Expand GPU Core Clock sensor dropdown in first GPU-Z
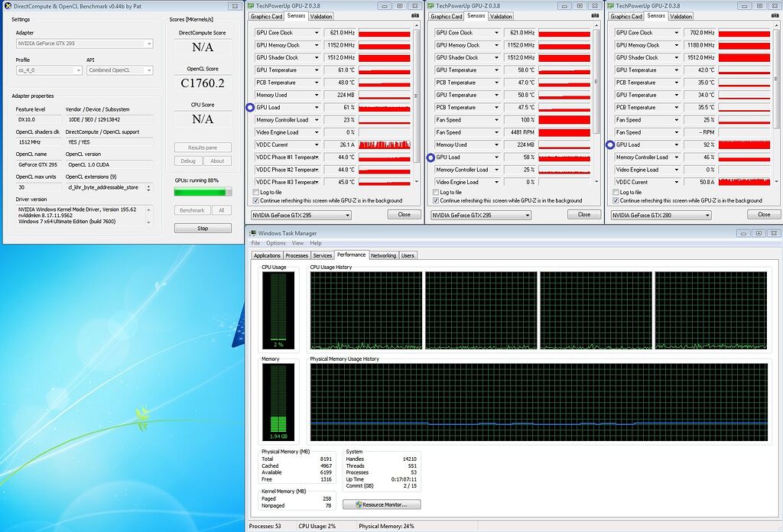 click(317, 32)
